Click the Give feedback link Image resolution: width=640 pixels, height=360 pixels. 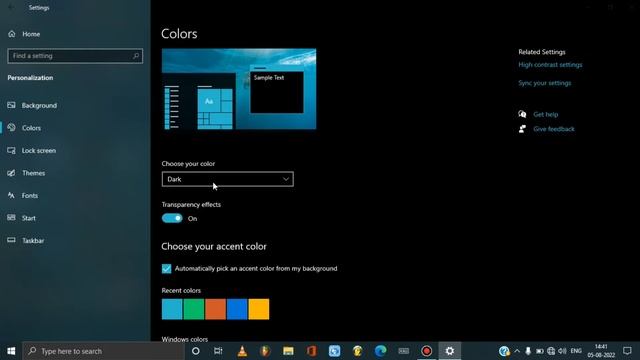553,129
